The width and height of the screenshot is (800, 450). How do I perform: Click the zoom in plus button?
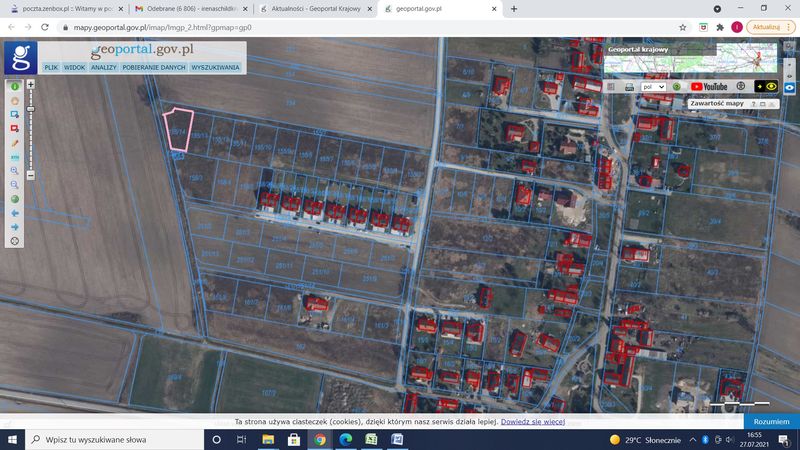pos(31,85)
